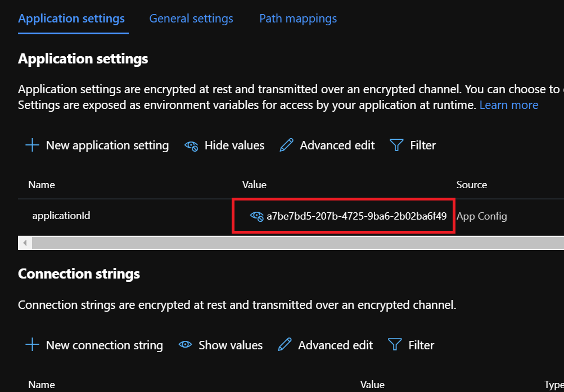564x392 pixels.
Task: Click the funnel Filter icon in Connection strings
Action: [x=395, y=345]
